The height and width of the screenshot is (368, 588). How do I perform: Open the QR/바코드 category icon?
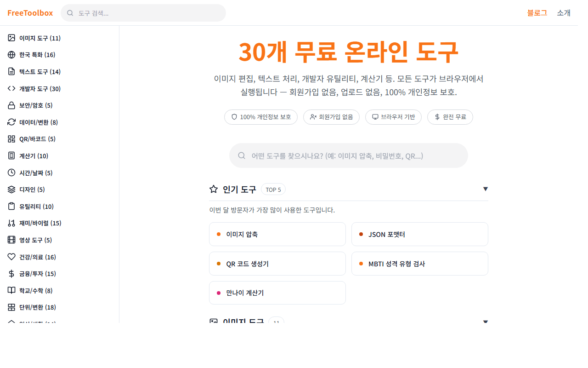[x=11, y=138]
